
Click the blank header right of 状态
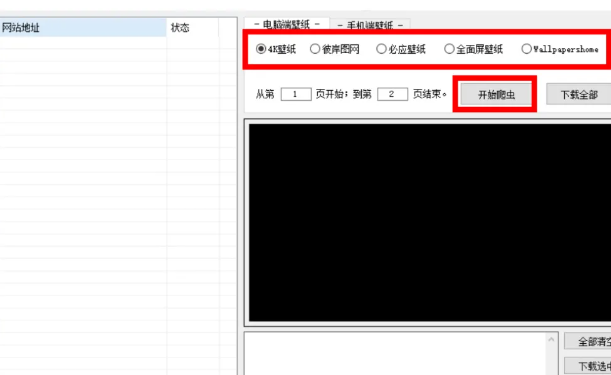(227, 27)
